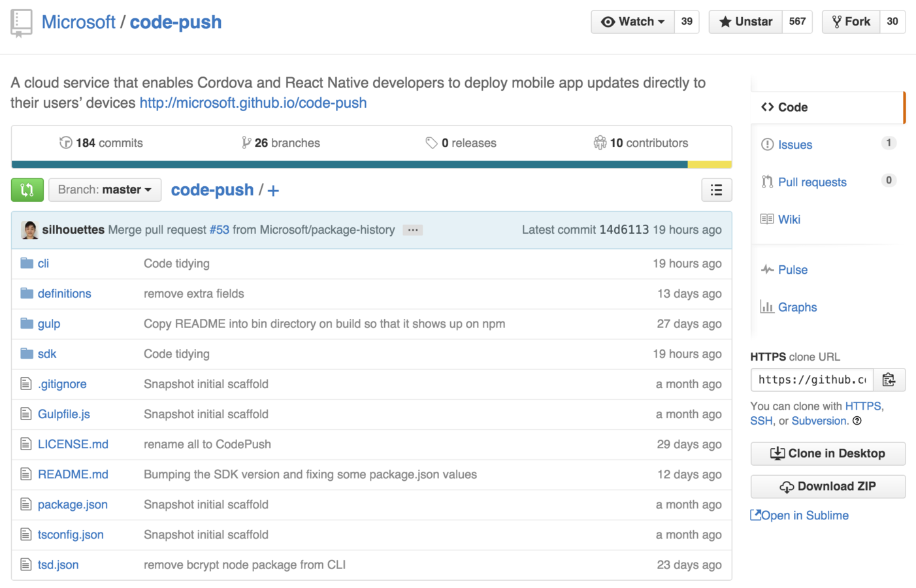Open the microsoft.github.io/code-push homepage link
The width and height of the screenshot is (916, 588).
click(x=253, y=103)
